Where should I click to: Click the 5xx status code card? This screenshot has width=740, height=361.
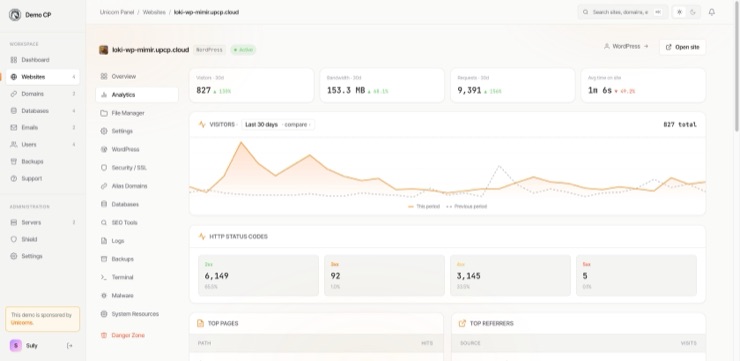[x=636, y=276]
